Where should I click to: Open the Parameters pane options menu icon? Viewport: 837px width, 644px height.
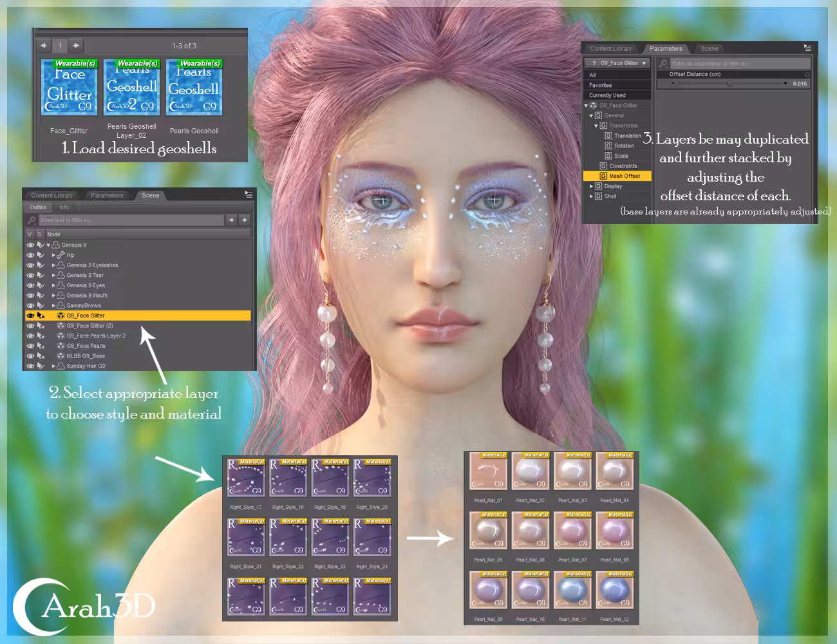[x=807, y=48]
